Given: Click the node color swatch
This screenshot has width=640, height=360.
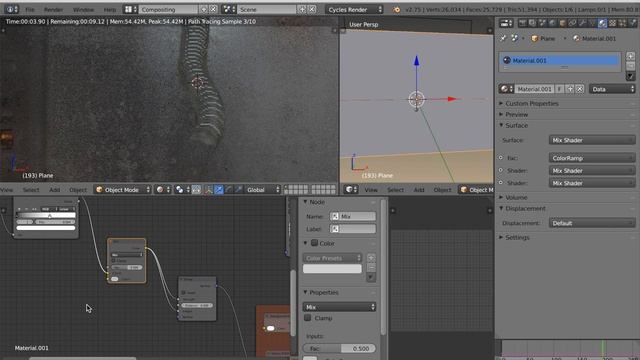Looking at the screenshot, I should click(x=332, y=269).
